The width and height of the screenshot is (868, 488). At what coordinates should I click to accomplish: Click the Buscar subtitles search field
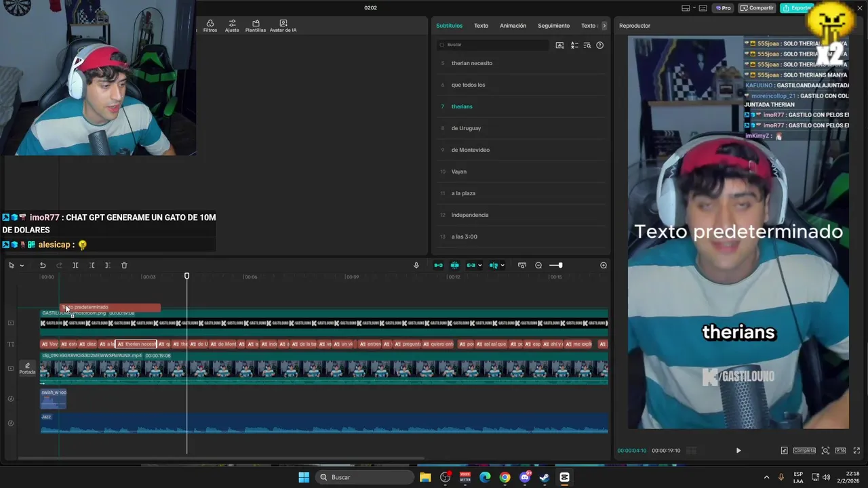tap(493, 45)
